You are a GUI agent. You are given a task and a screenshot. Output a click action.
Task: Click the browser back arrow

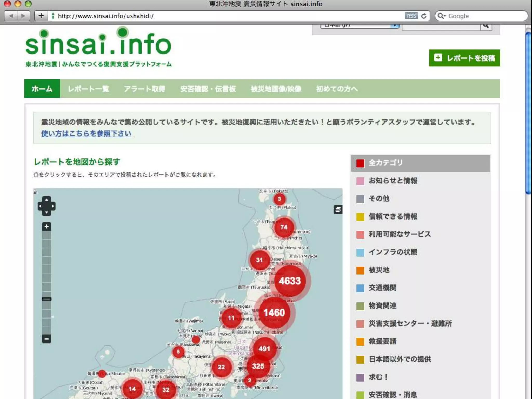pyautogui.click(x=11, y=16)
